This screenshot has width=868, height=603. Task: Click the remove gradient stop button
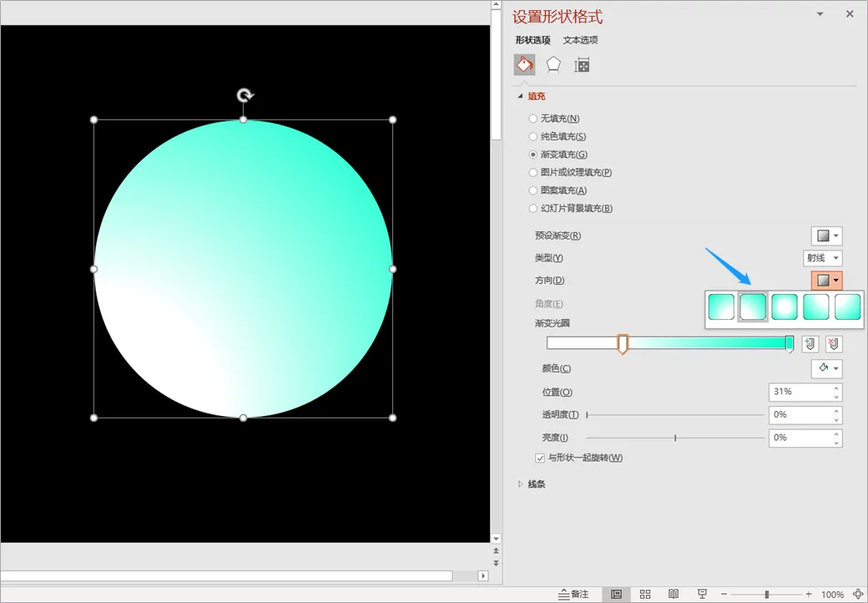834,344
